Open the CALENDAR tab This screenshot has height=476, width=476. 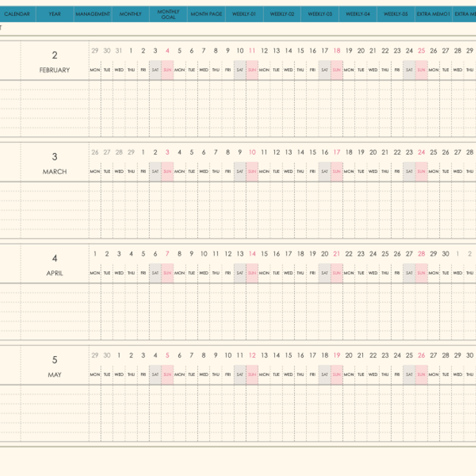pyautogui.click(x=17, y=14)
